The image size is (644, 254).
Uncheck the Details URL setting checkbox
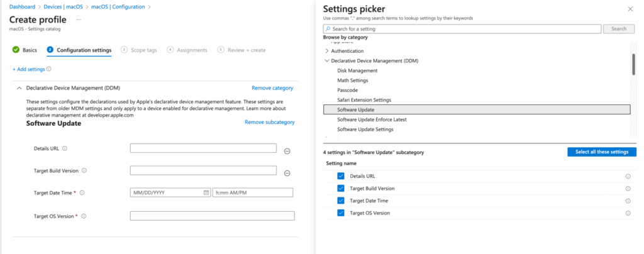(341, 176)
